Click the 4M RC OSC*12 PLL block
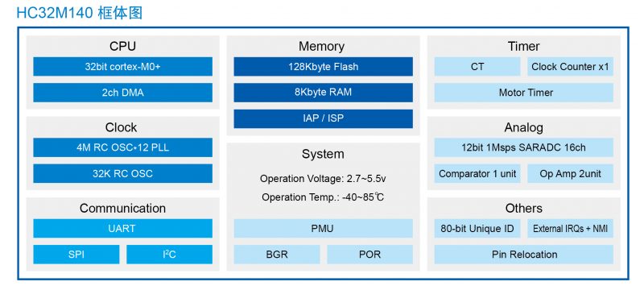The image size is (644, 290). click(x=122, y=147)
